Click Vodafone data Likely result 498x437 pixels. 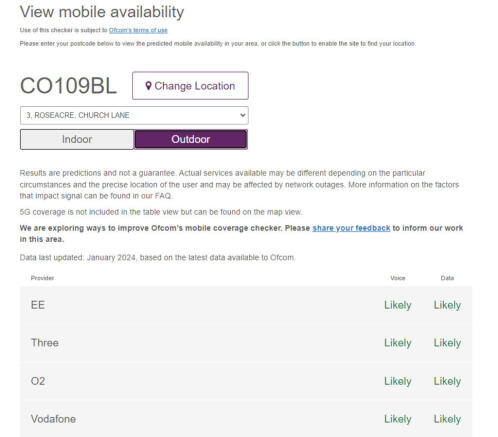point(447,419)
